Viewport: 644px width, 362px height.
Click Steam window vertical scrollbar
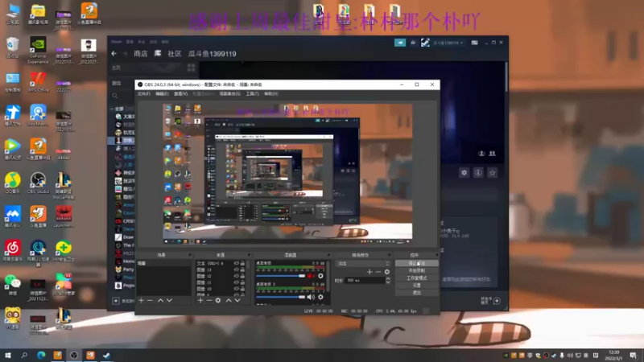pos(506,78)
